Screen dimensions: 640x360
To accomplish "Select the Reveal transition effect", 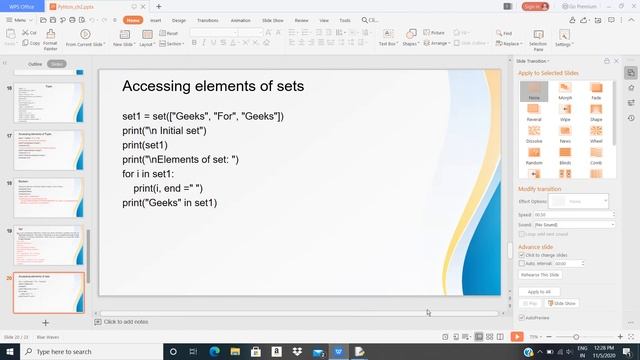I will 534,113.
